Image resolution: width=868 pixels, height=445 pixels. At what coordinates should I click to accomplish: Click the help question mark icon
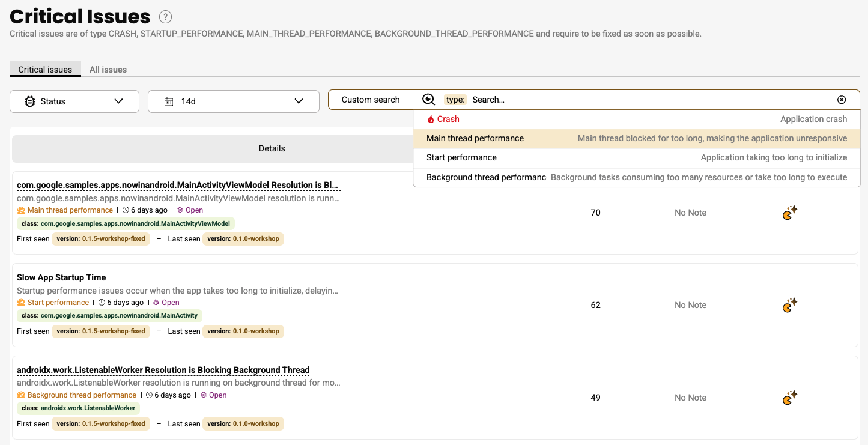[x=165, y=17]
